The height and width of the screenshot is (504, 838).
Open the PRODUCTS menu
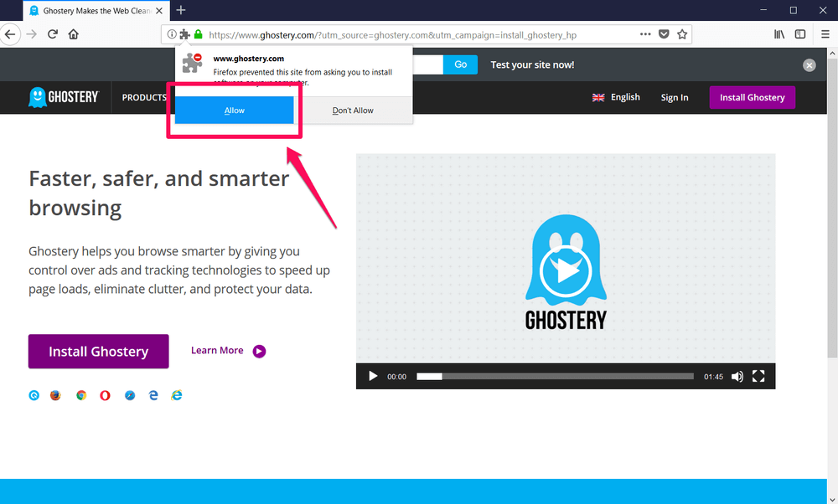pyautogui.click(x=144, y=97)
